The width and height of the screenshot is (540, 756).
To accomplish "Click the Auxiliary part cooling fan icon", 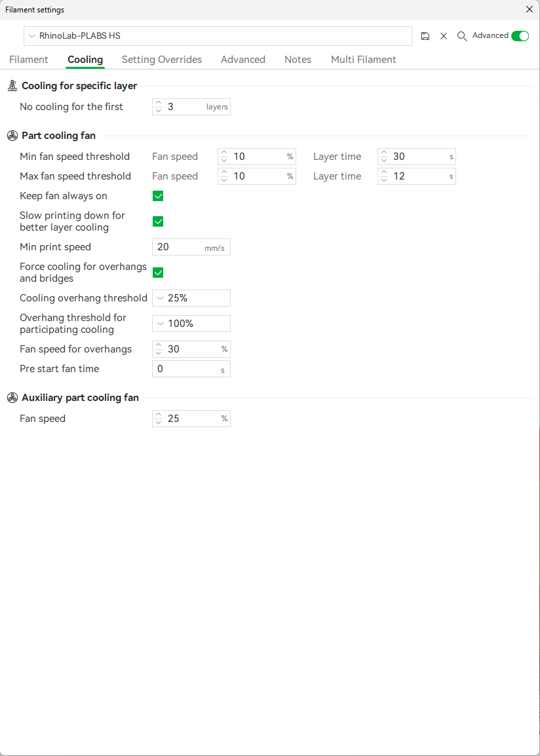I will coord(12,398).
